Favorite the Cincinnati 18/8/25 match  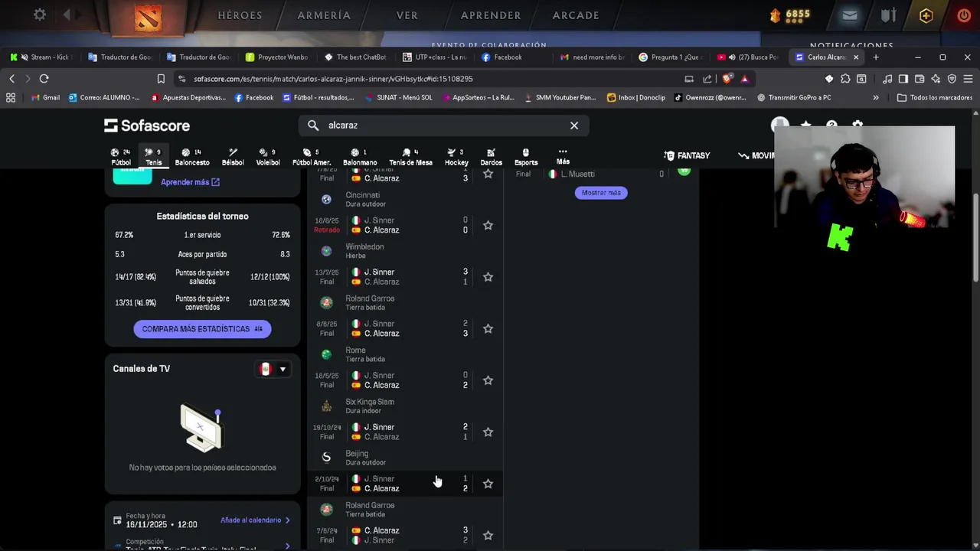pos(488,226)
